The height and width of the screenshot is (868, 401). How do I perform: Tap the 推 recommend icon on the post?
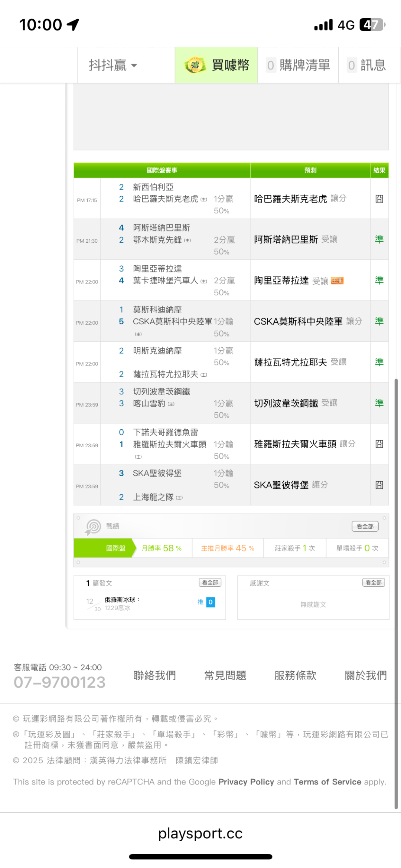coord(200,602)
